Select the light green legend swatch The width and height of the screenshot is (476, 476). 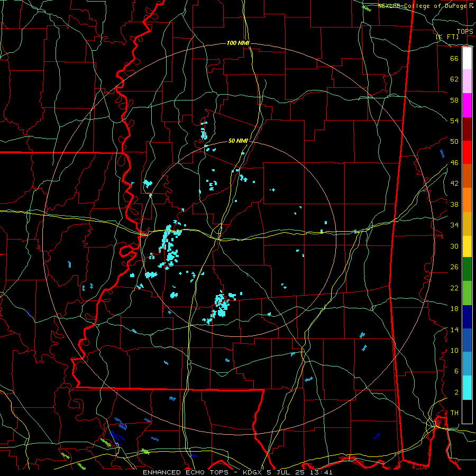(467, 293)
